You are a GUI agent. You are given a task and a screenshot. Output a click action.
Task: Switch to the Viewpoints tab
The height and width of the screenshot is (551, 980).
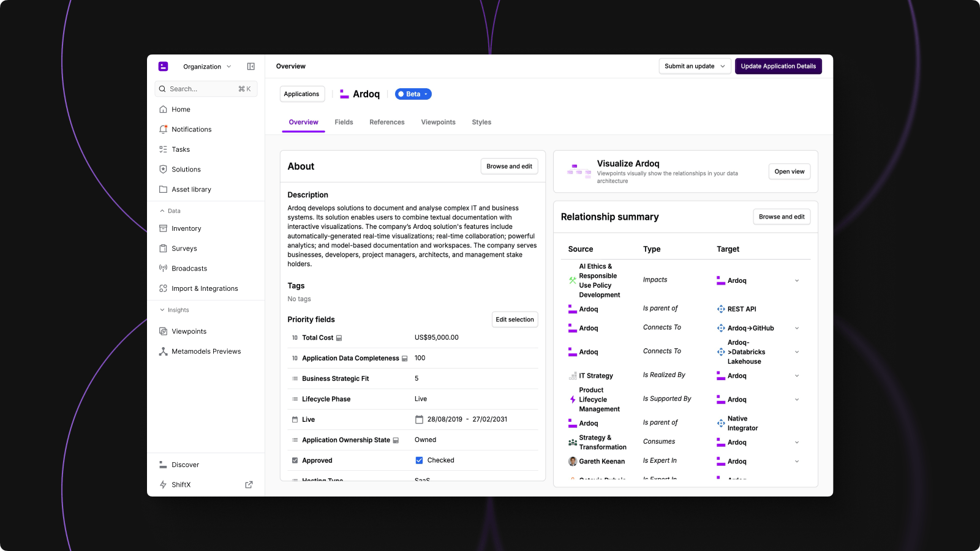438,122
